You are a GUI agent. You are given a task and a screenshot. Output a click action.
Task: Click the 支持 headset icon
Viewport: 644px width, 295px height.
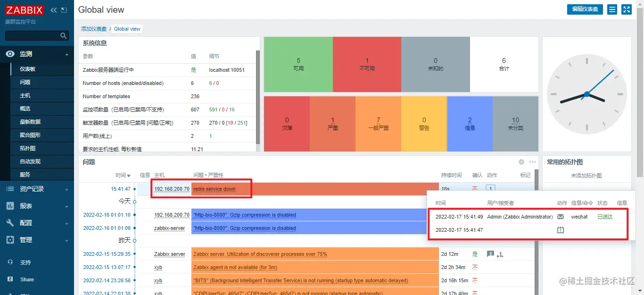pos(10,262)
